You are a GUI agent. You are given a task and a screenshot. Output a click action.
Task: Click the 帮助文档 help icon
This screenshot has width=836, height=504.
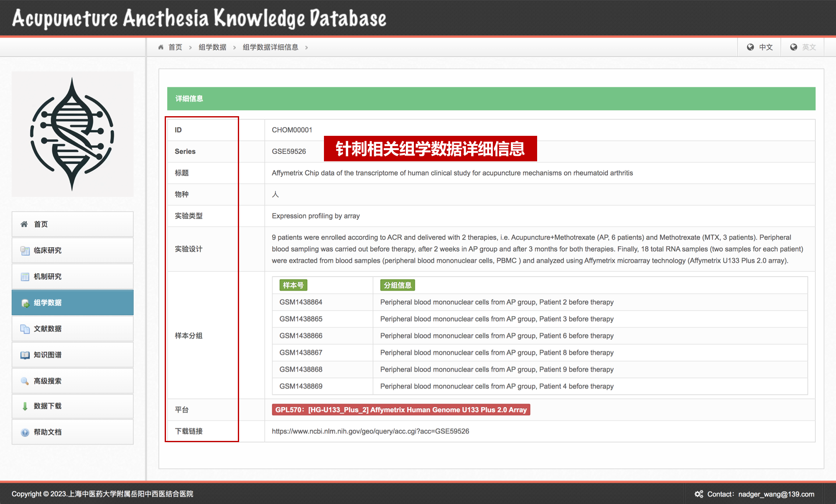pyautogui.click(x=25, y=433)
